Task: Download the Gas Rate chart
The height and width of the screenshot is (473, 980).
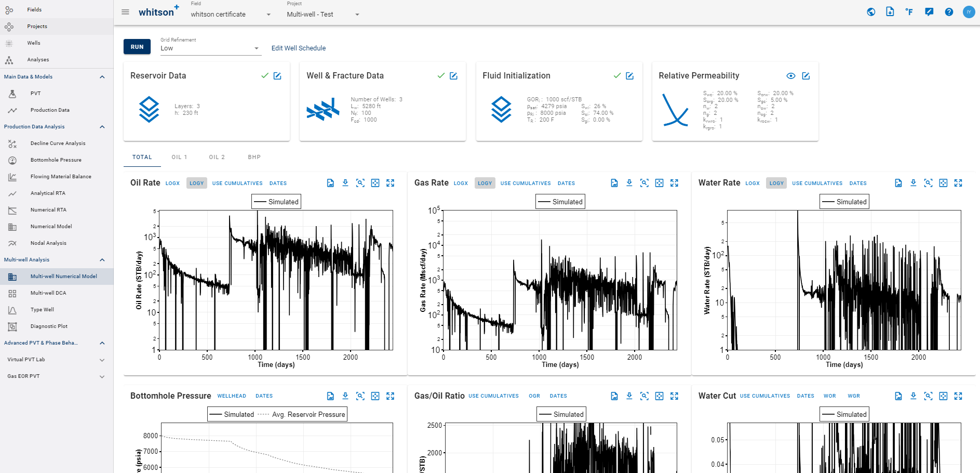Action: [629, 183]
